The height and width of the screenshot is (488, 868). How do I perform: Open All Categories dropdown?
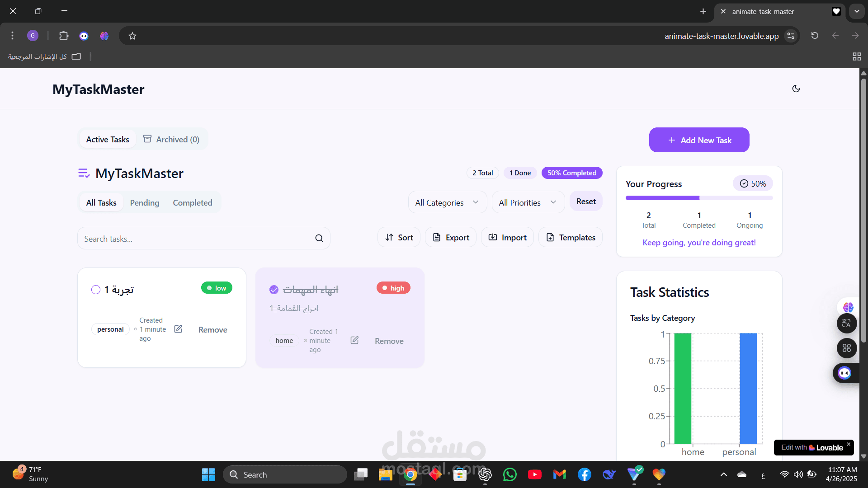[448, 202]
